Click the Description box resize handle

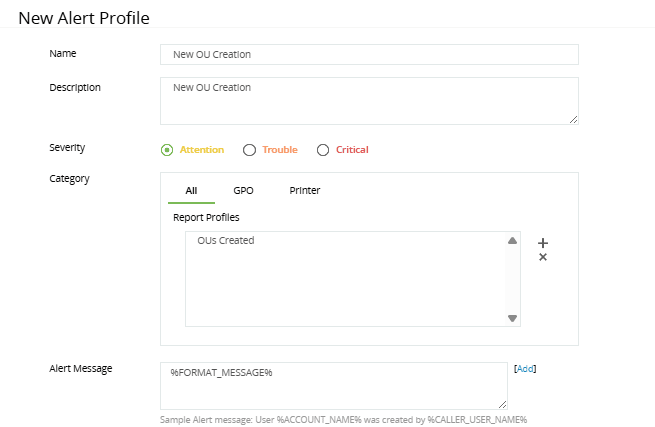[574, 120]
